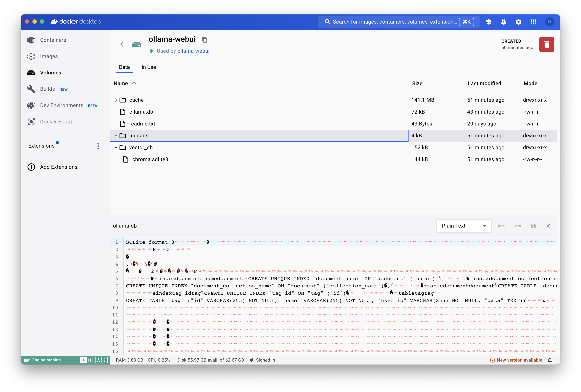Toggle Name column sort arrow

(x=134, y=84)
